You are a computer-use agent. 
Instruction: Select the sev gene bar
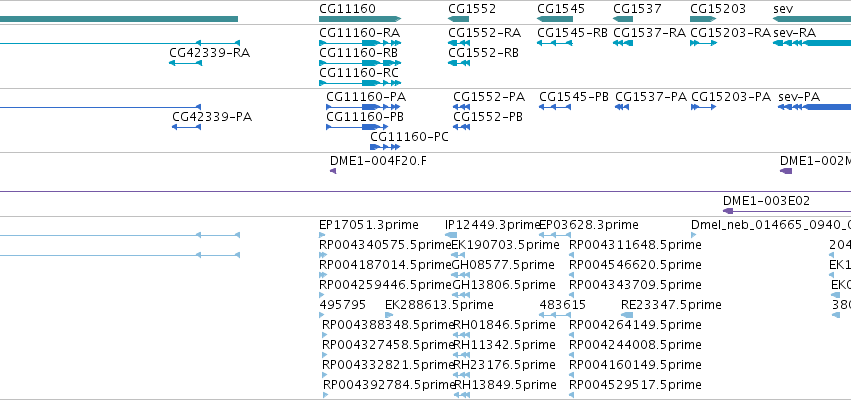click(x=812, y=19)
